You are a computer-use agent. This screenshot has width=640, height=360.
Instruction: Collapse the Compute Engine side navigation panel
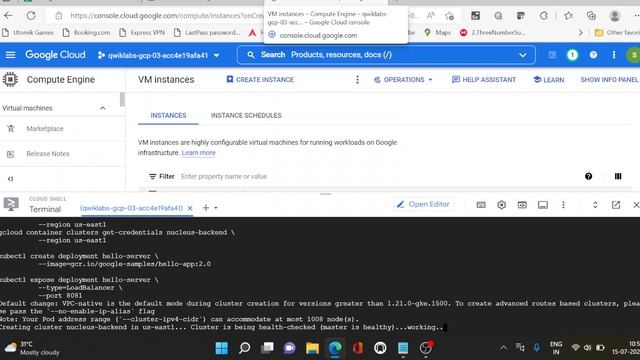tap(11, 179)
